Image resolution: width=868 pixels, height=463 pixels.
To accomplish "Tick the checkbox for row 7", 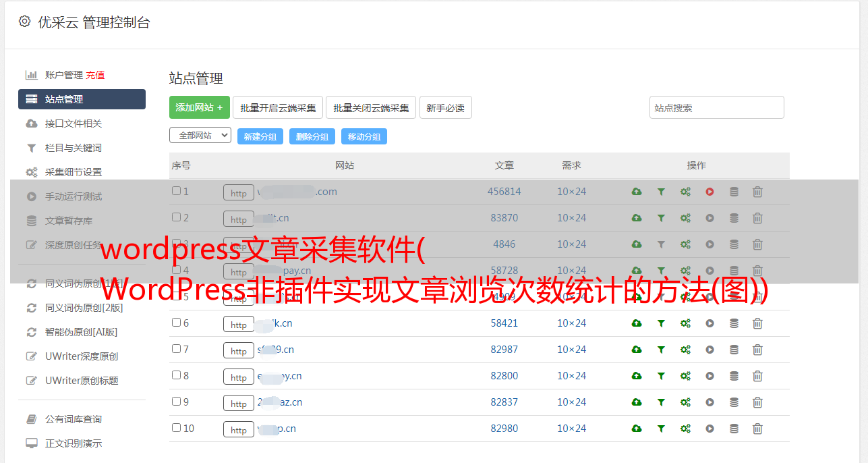I will click(x=176, y=349).
